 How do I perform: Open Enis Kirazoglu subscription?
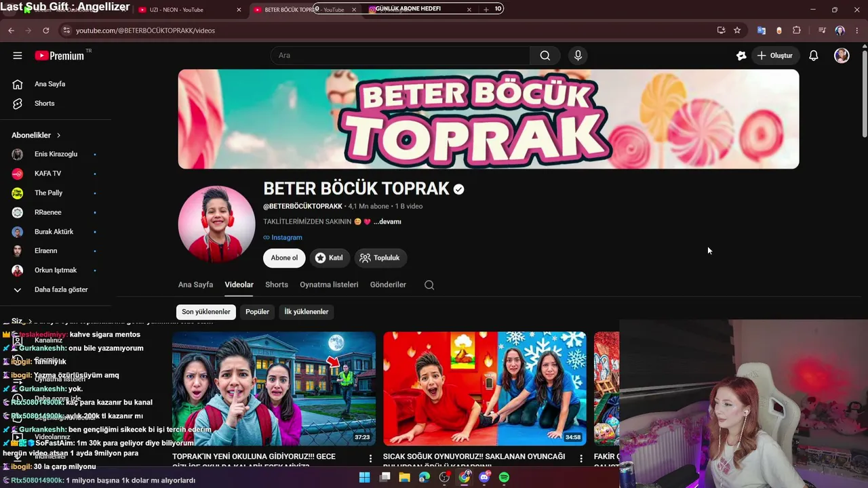(56, 154)
